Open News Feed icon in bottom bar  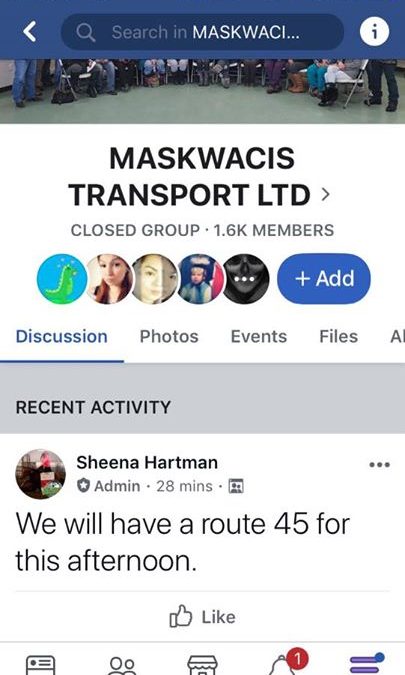(41, 664)
